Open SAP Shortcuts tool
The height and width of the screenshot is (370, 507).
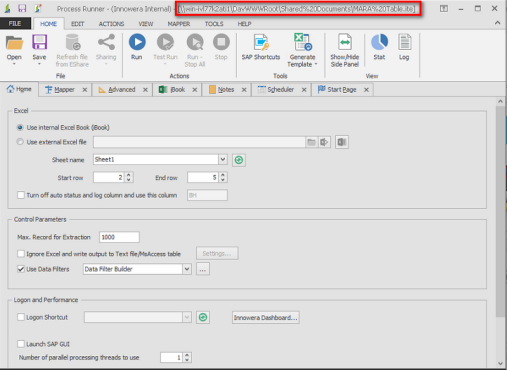(x=261, y=47)
